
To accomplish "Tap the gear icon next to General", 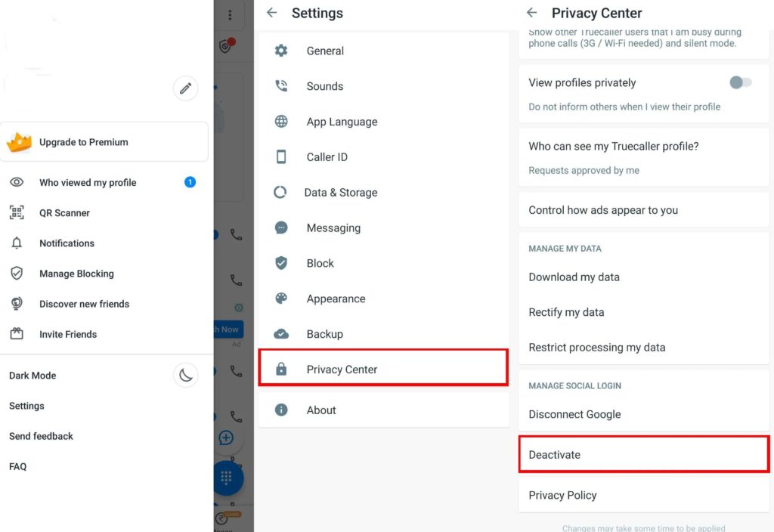I will pyautogui.click(x=281, y=51).
